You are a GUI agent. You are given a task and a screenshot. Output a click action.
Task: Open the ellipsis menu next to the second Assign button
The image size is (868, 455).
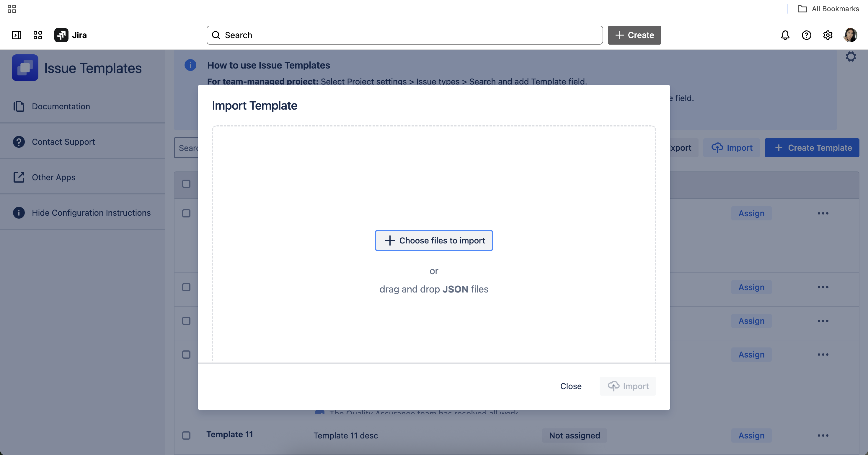click(823, 287)
